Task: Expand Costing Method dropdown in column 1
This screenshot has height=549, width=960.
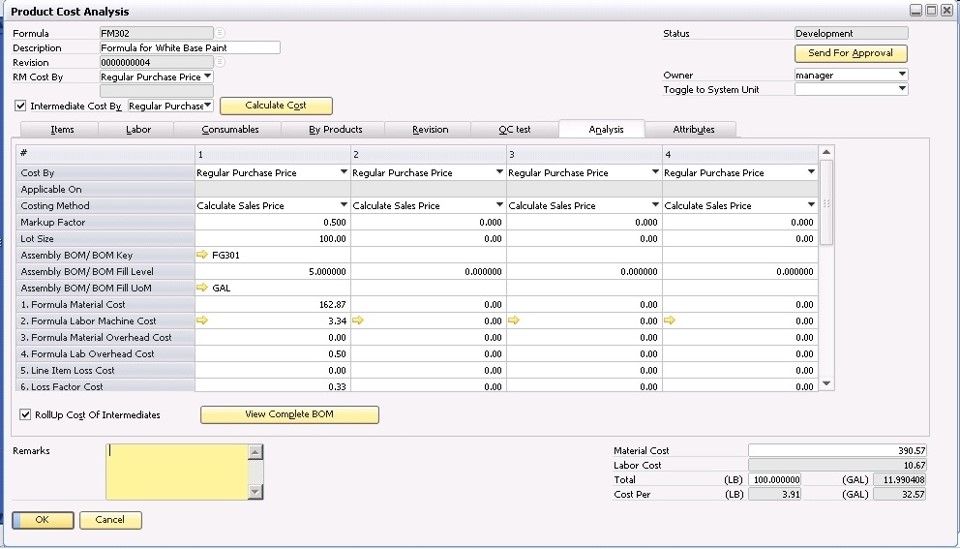Action: tap(344, 206)
